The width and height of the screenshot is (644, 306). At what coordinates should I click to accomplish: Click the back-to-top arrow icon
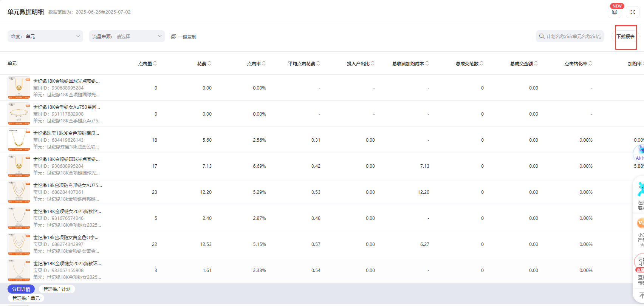[x=641, y=295]
